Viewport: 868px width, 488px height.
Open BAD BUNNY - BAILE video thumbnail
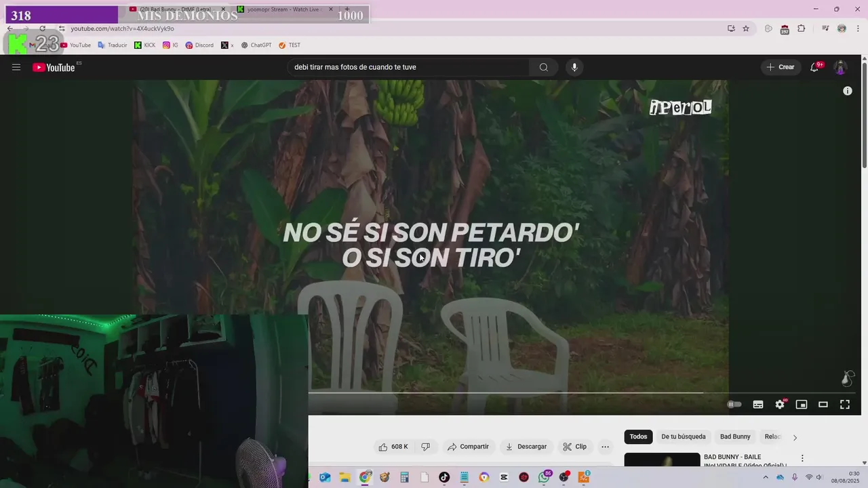(662, 460)
